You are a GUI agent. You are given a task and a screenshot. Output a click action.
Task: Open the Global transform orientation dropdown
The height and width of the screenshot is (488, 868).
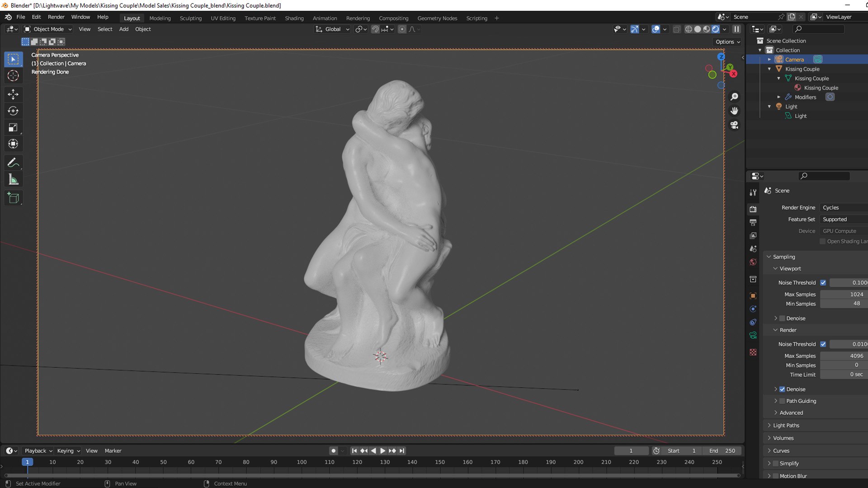pyautogui.click(x=332, y=29)
